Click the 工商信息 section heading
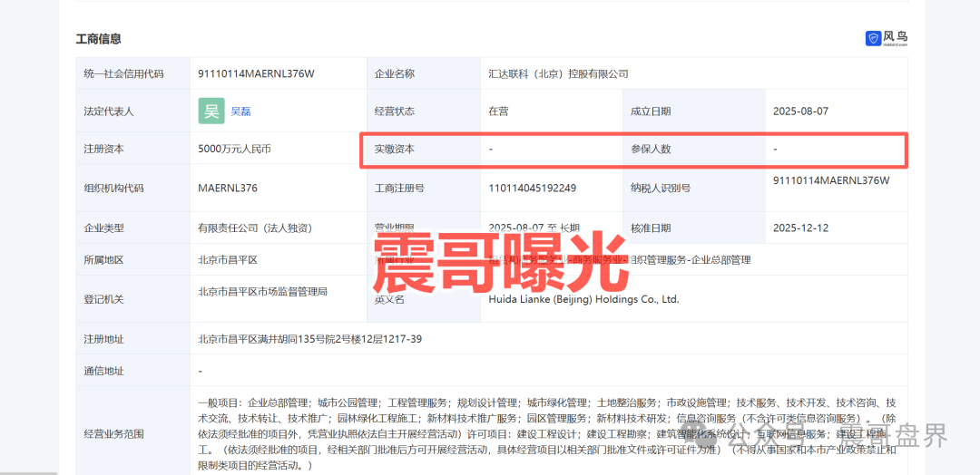 pos(98,39)
